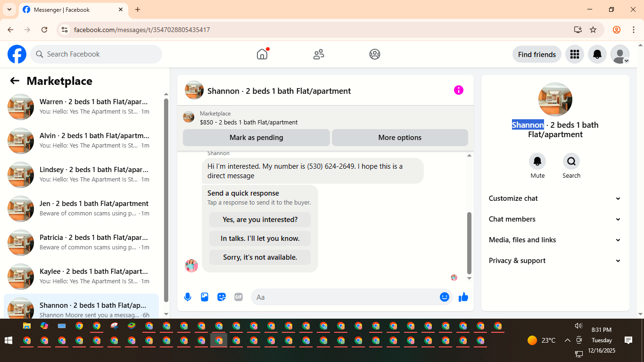Expand the Customize chat section
Screen dimensions: 644x362
(x=555, y=198)
